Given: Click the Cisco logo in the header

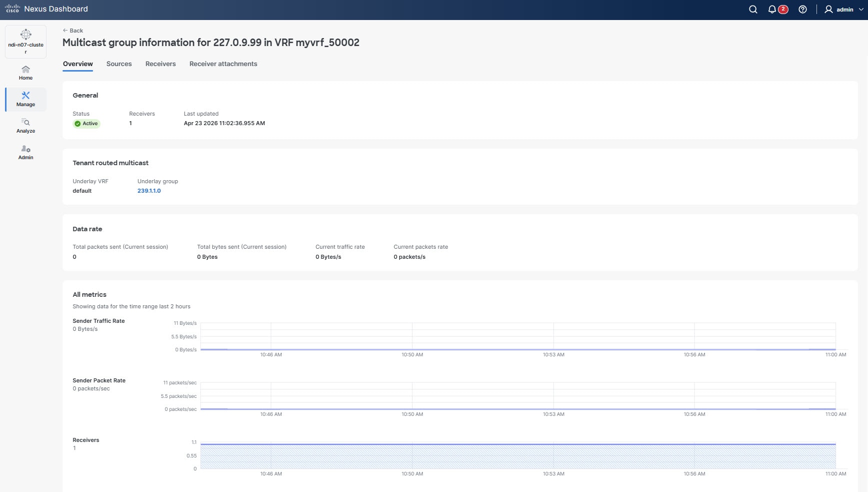Looking at the screenshot, I should tap(12, 9).
